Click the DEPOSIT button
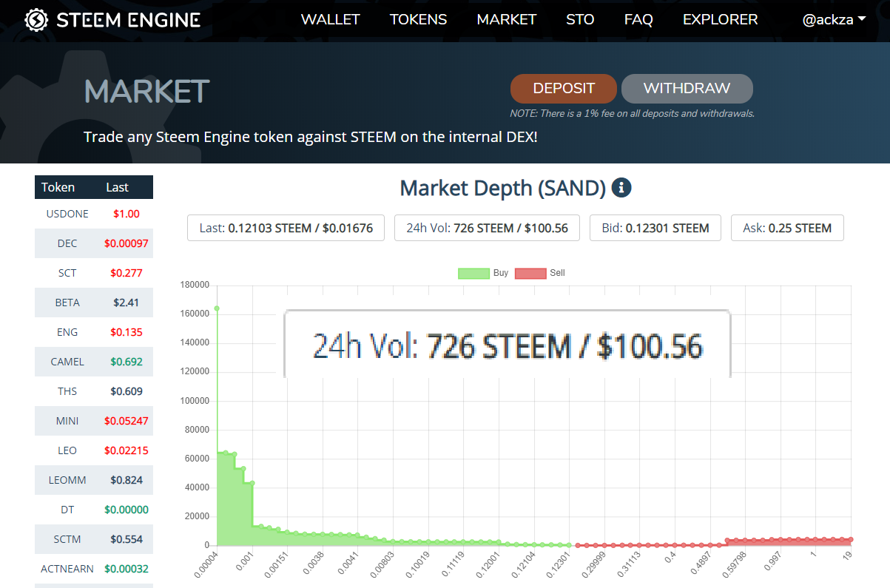Screen dimensions: 890x588 (x=564, y=89)
